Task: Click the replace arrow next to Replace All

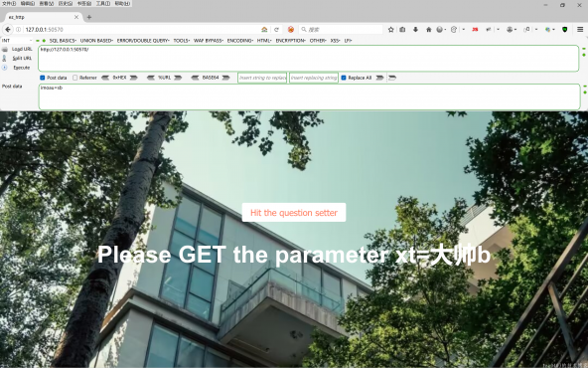Action: tap(379, 78)
